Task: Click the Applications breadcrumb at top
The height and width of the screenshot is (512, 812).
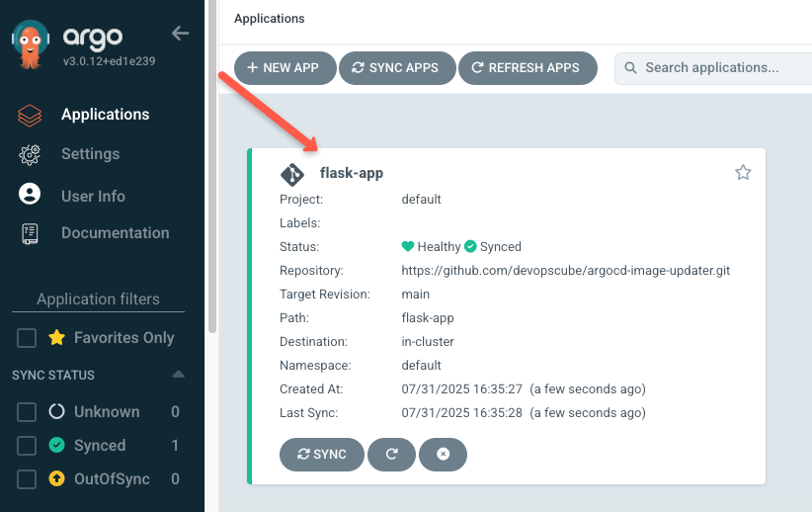Action: point(270,19)
